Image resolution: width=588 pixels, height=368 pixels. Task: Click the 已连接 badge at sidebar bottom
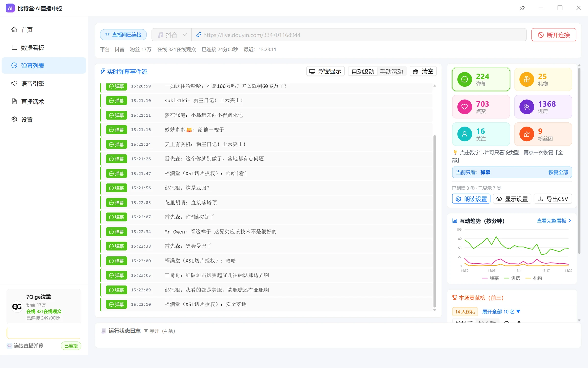71,346
